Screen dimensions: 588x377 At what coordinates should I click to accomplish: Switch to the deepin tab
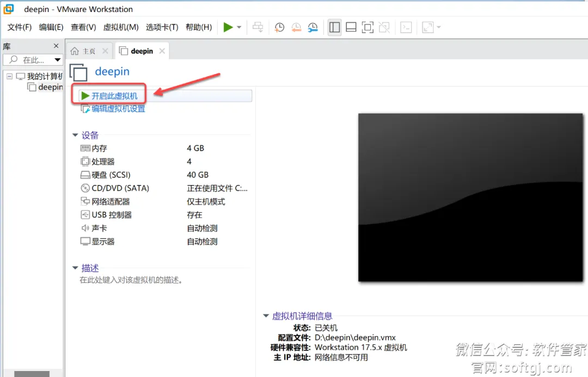[142, 51]
